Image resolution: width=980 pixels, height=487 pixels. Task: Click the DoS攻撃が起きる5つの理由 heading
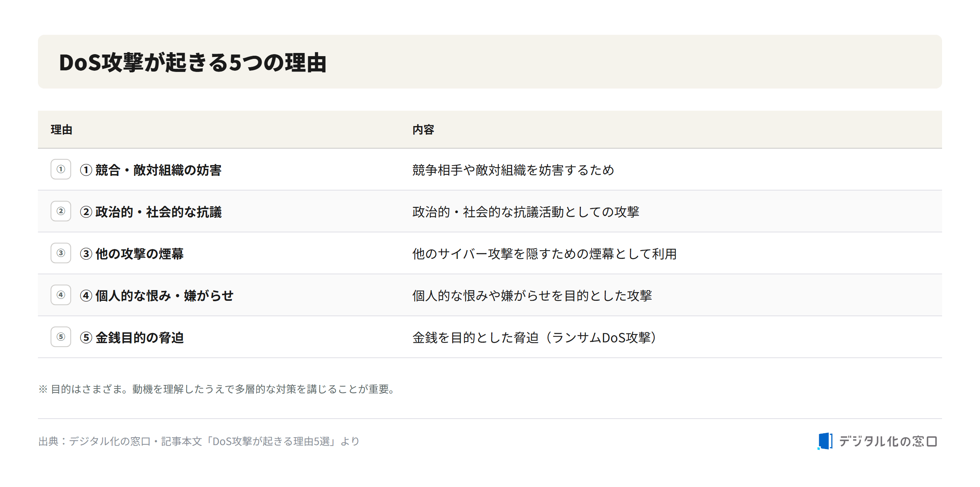[193, 62]
